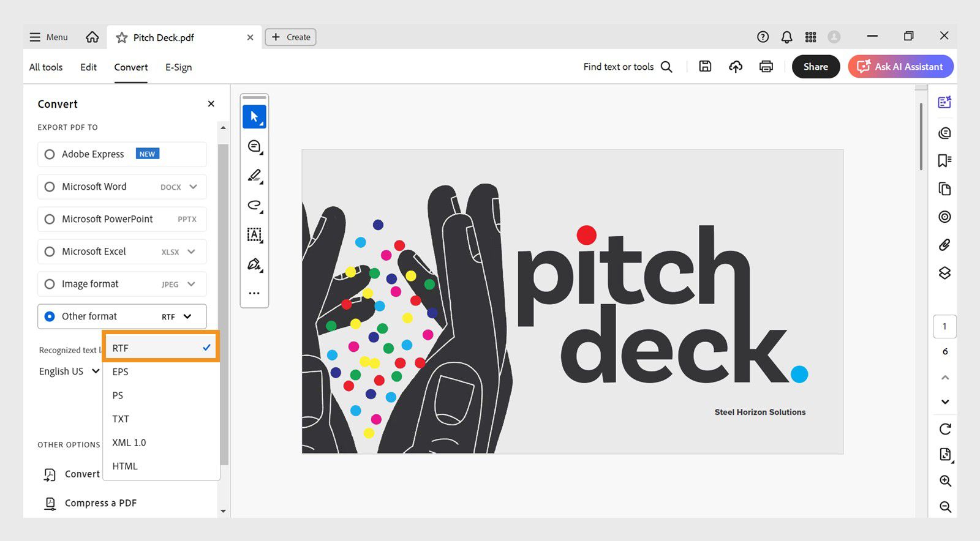980x541 pixels.
Task: Select the Microsoft Word radio button
Action: tap(50, 187)
